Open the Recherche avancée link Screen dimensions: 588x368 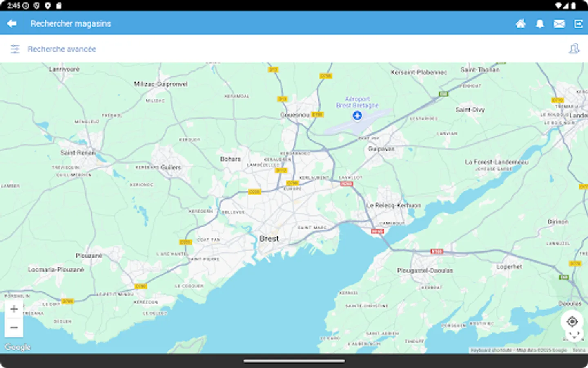[x=61, y=49]
